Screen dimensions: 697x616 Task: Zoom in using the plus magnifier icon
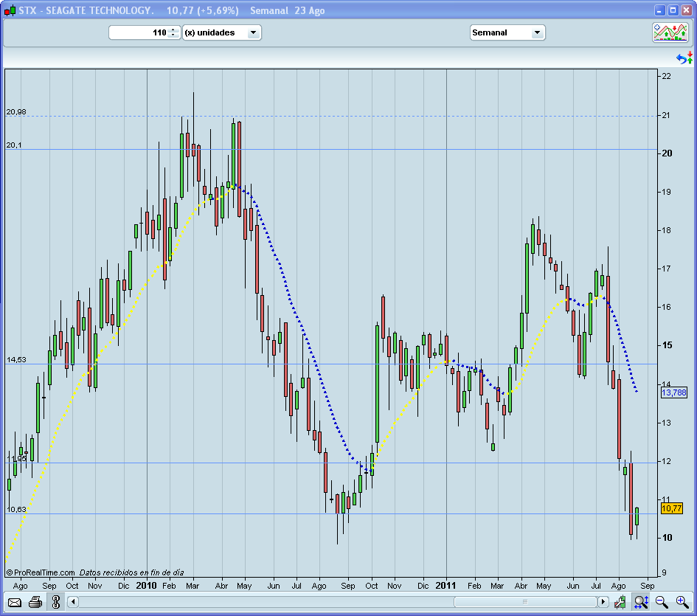(682, 602)
